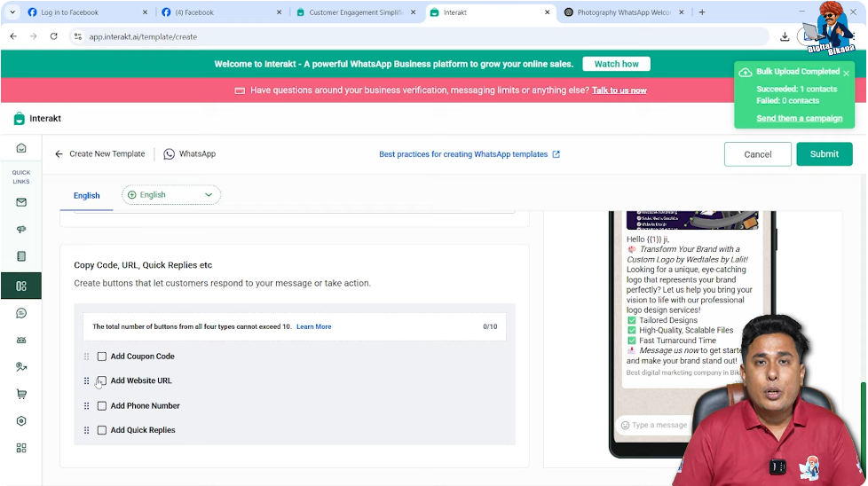
Task: Close the Customer Engagement Simplified tab
Action: [413, 12]
